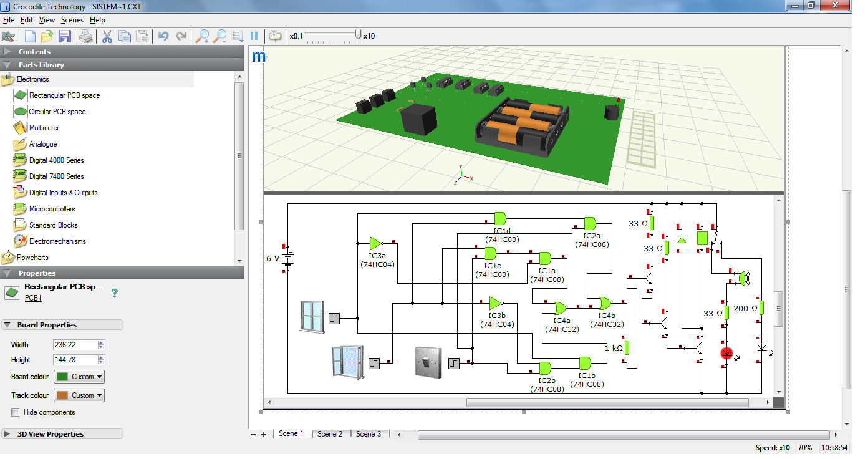Add a scene with the plus button
Screen dimensions: 868x459
pos(264,435)
